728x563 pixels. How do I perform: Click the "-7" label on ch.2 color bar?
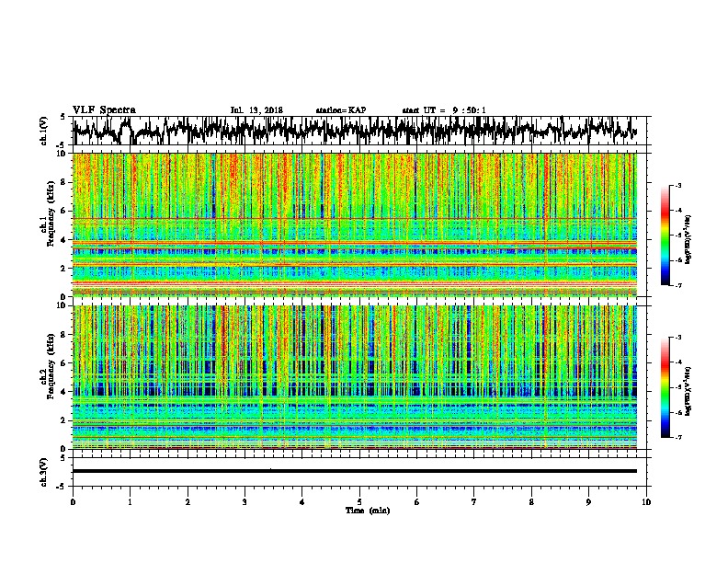(x=678, y=437)
